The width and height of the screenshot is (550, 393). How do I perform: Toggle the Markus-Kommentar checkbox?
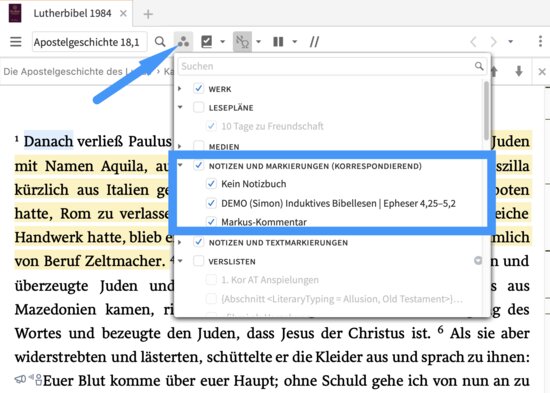click(x=211, y=221)
